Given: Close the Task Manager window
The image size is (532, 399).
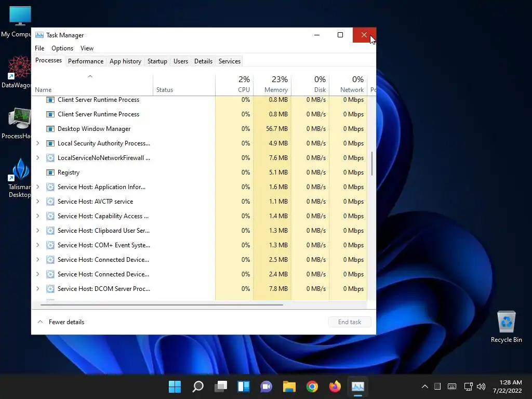Looking at the screenshot, I should 364,35.
